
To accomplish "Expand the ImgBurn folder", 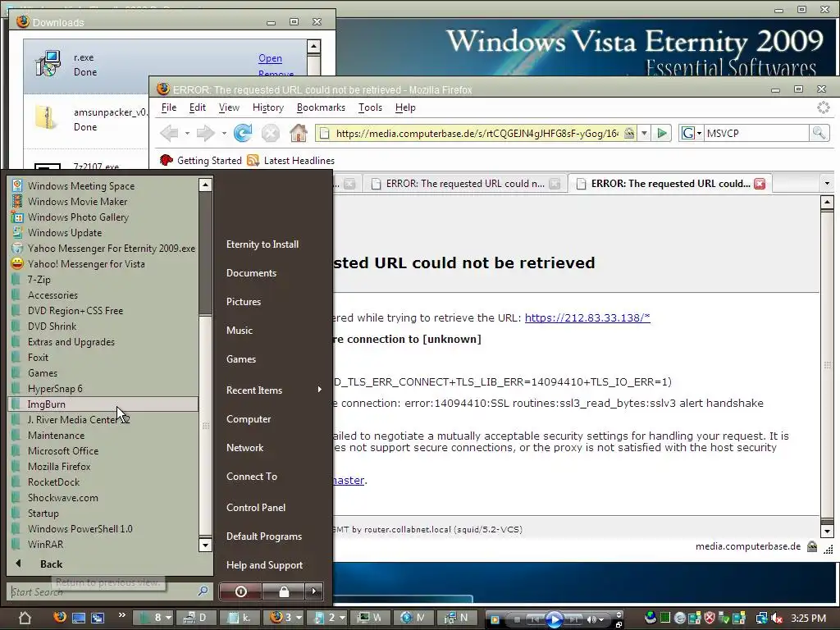I will [x=103, y=404].
